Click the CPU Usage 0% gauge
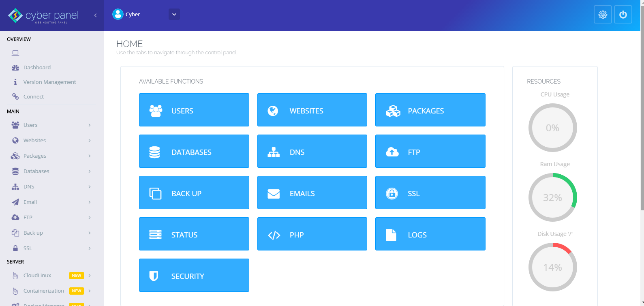644x306 pixels. [553, 128]
